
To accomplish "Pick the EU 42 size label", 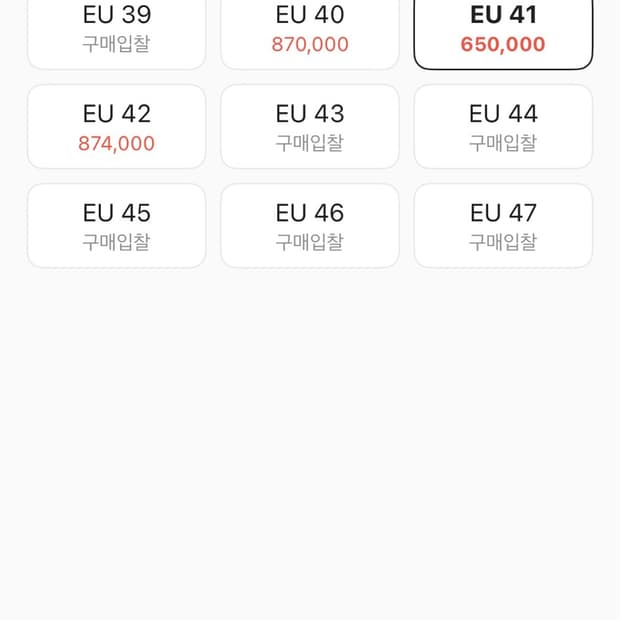I will coord(117,114).
